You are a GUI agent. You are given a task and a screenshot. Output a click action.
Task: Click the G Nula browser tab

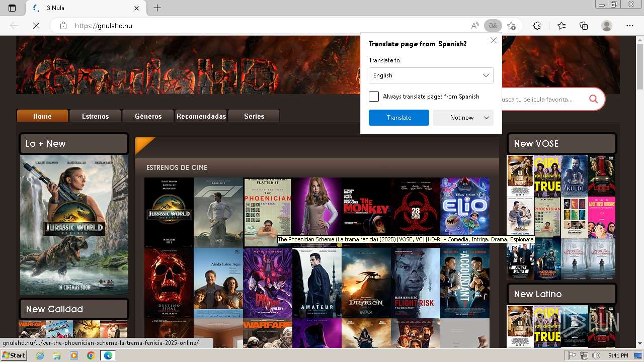tap(85, 8)
